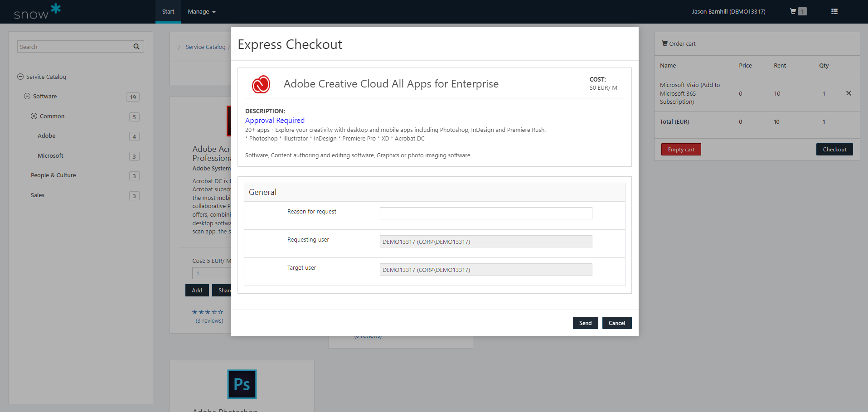Click the Add button for Adobe Acrobat
The image size is (868, 412).
coord(197,290)
